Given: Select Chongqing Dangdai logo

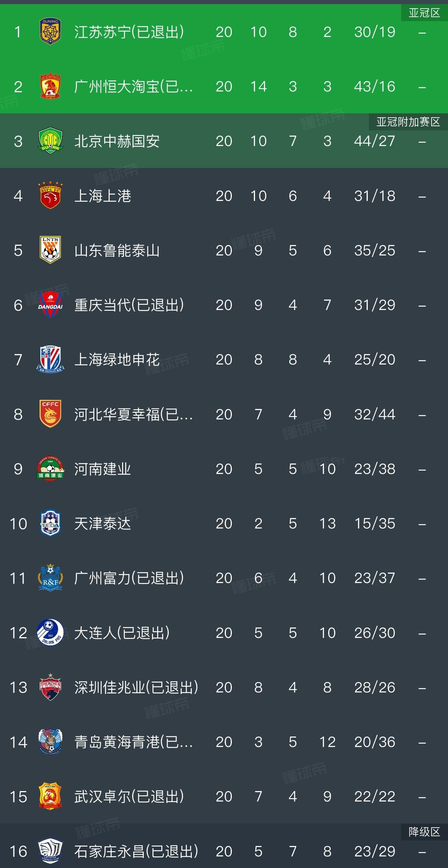Looking at the screenshot, I should tap(50, 305).
